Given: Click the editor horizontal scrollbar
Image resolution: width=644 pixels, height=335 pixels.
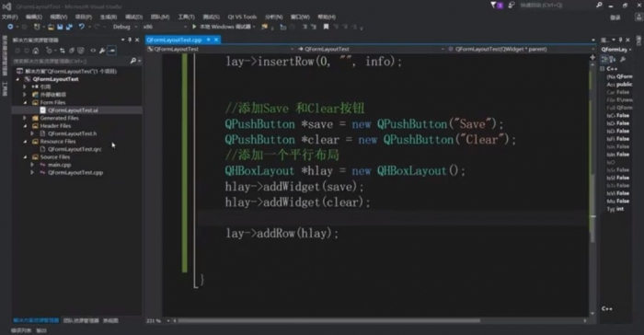Looking at the screenshot, I should 328,320.
